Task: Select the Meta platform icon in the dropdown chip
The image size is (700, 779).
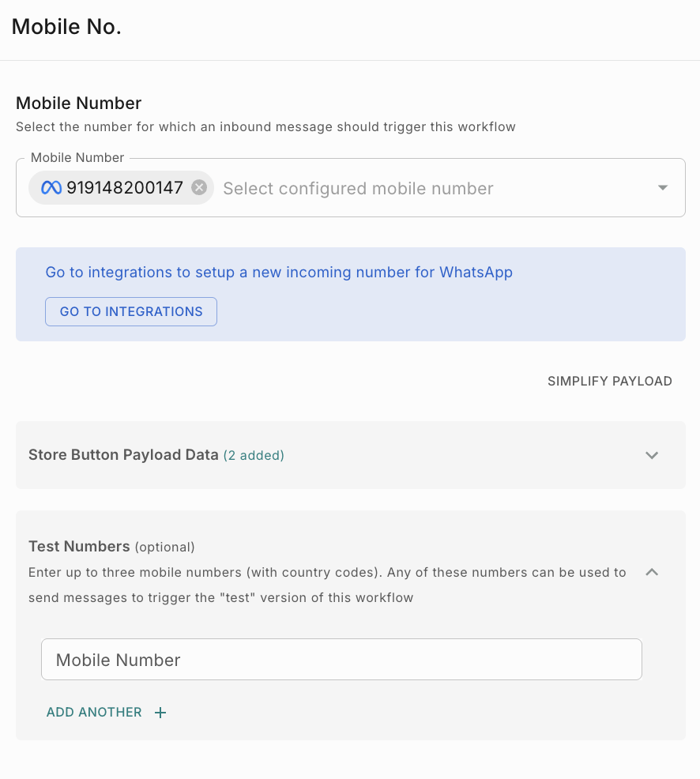Action: click(x=50, y=187)
